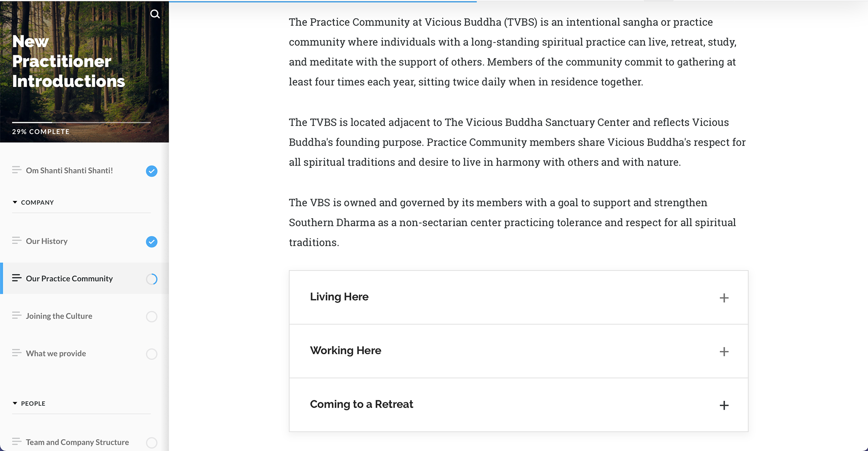The height and width of the screenshot is (451, 868).
Task: Click the plus icon for Coming to a Retreat
Action: [724, 405]
